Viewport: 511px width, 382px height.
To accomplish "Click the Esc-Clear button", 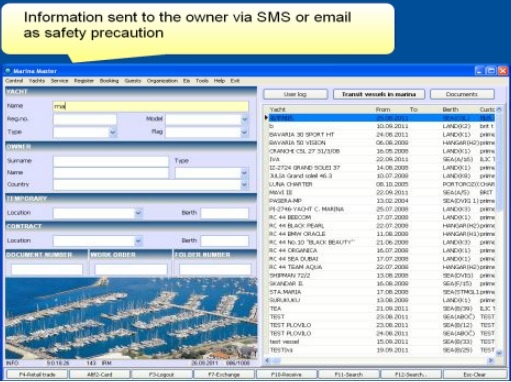I will [474, 374].
